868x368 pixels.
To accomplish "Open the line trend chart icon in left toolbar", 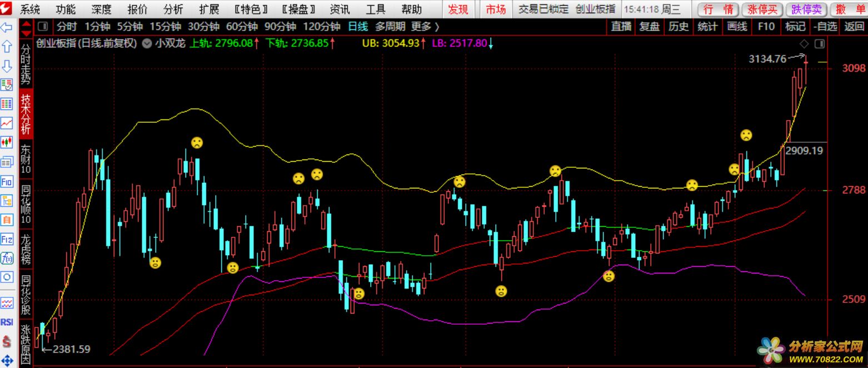I will pos(7,123).
